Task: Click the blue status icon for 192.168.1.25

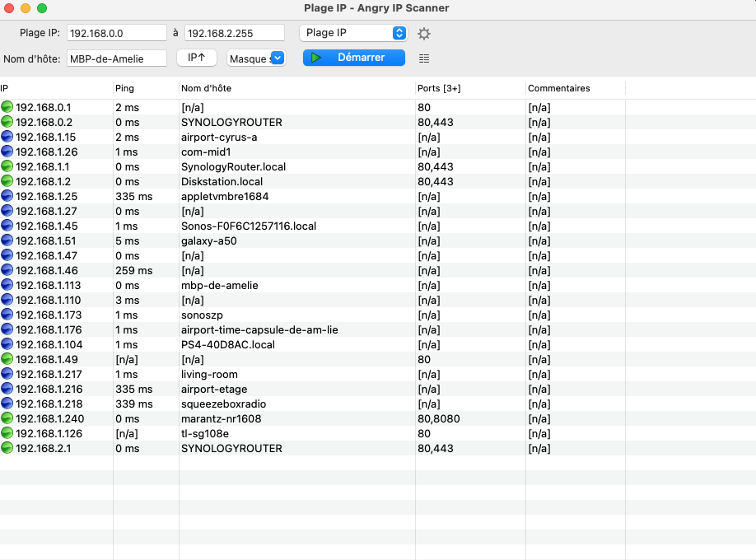Action: coord(7,196)
